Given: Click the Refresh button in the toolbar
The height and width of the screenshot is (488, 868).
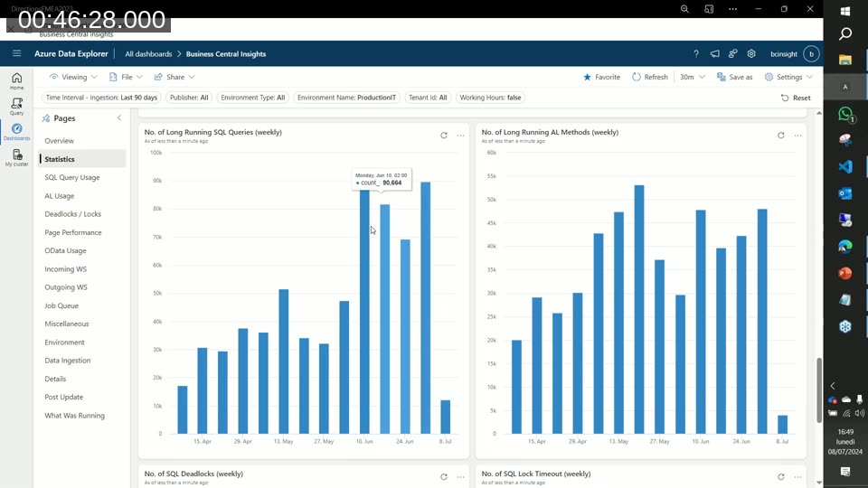Looking at the screenshot, I should 650,77.
